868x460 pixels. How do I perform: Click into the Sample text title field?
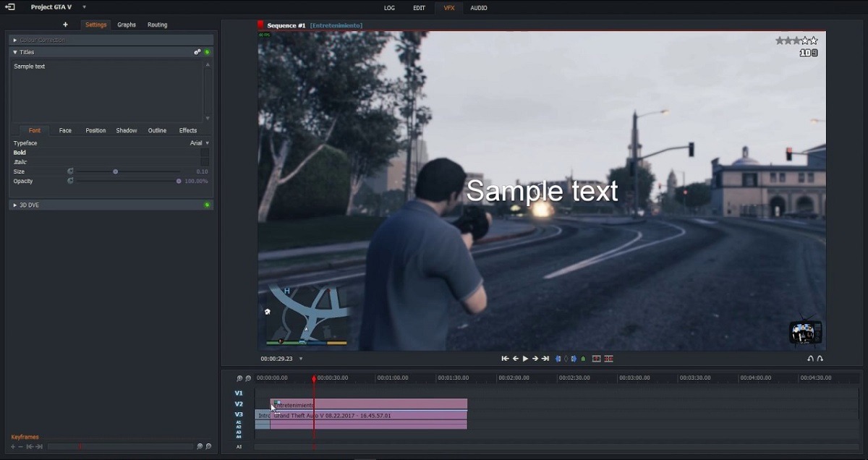107,91
